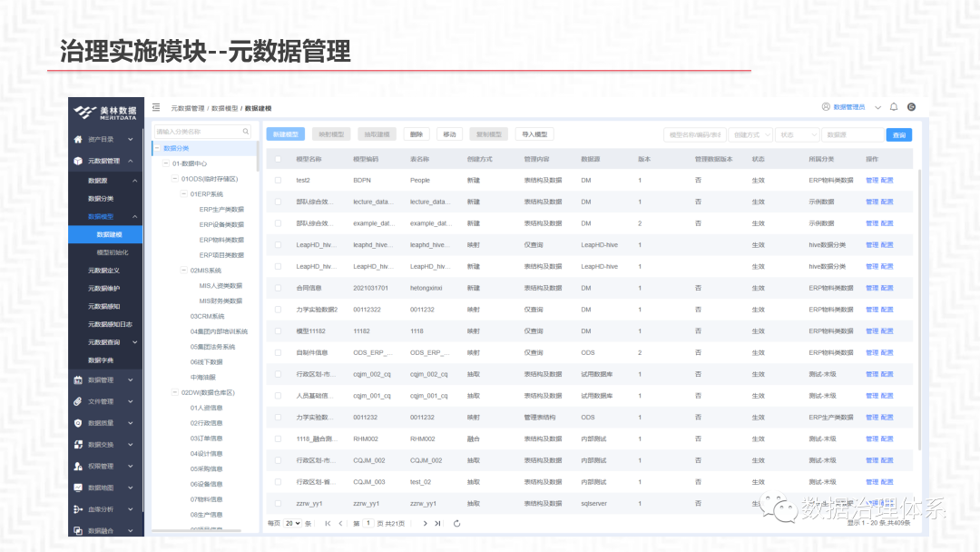Open 血缘分析 from the sidebar icon
This screenshot has height=552, width=980.
pyautogui.click(x=79, y=509)
